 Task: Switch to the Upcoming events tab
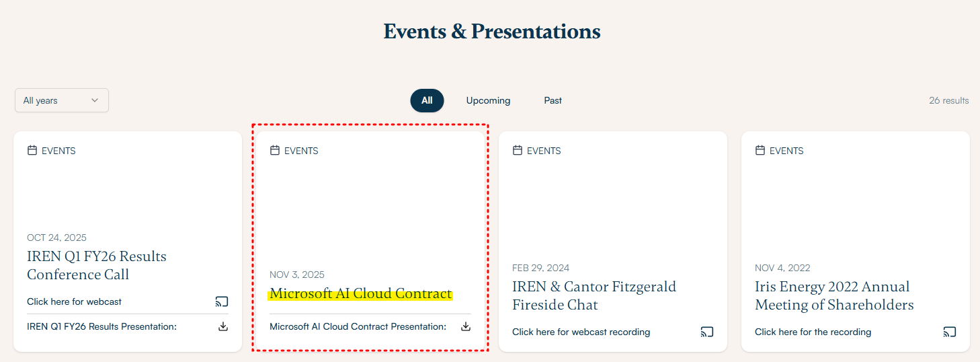pyautogui.click(x=488, y=100)
